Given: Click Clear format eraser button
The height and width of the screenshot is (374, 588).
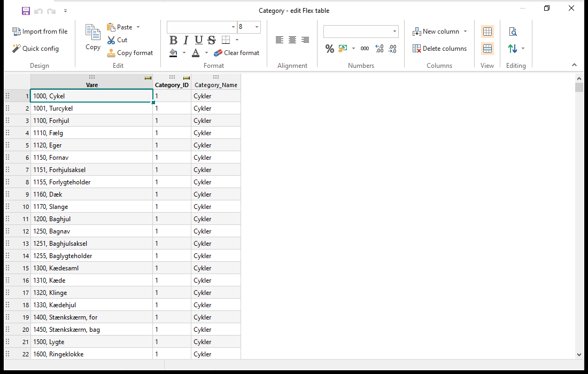Looking at the screenshot, I should (237, 53).
